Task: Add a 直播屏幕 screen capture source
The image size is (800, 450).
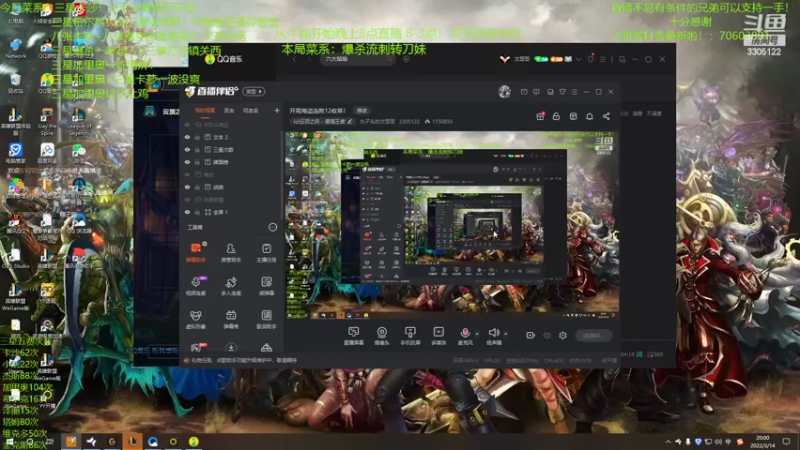Action: tap(354, 336)
